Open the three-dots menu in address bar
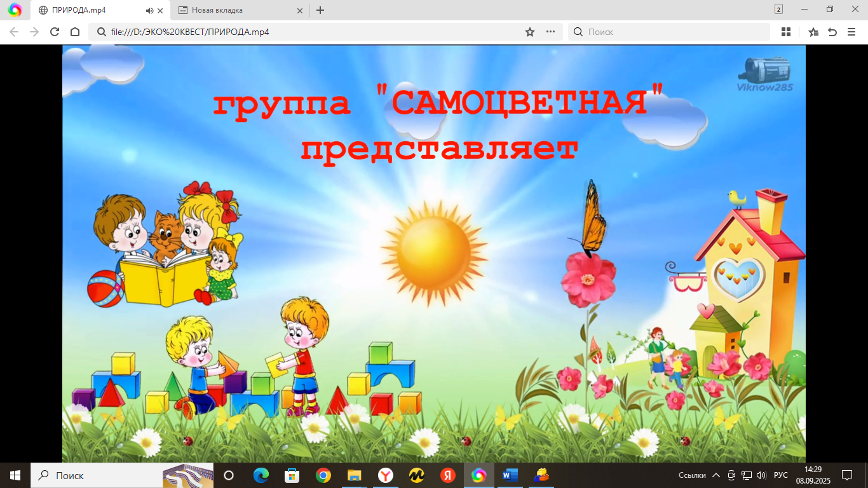The height and width of the screenshot is (488, 868). pos(550,32)
